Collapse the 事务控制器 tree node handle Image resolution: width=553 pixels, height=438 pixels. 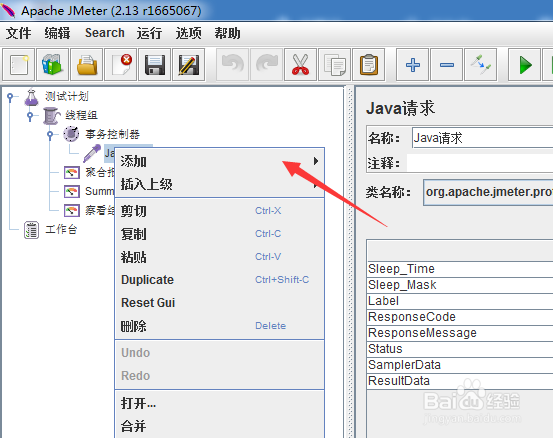(x=50, y=134)
